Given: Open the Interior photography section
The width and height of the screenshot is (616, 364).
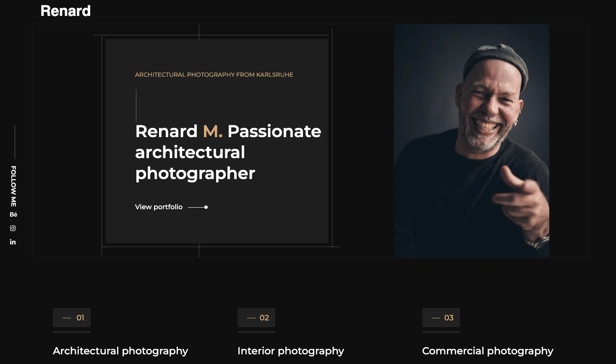Looking at the screenshot, I should 291,351.
